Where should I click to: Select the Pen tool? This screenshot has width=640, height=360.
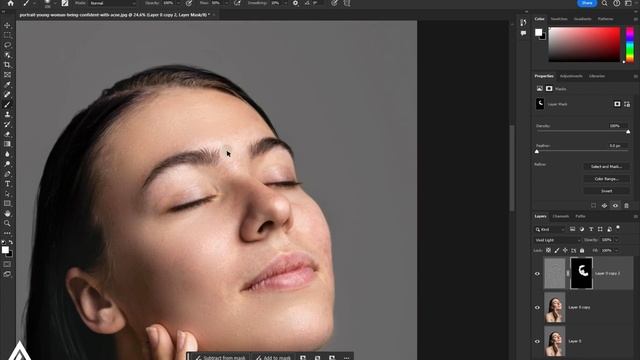point(7,174)
